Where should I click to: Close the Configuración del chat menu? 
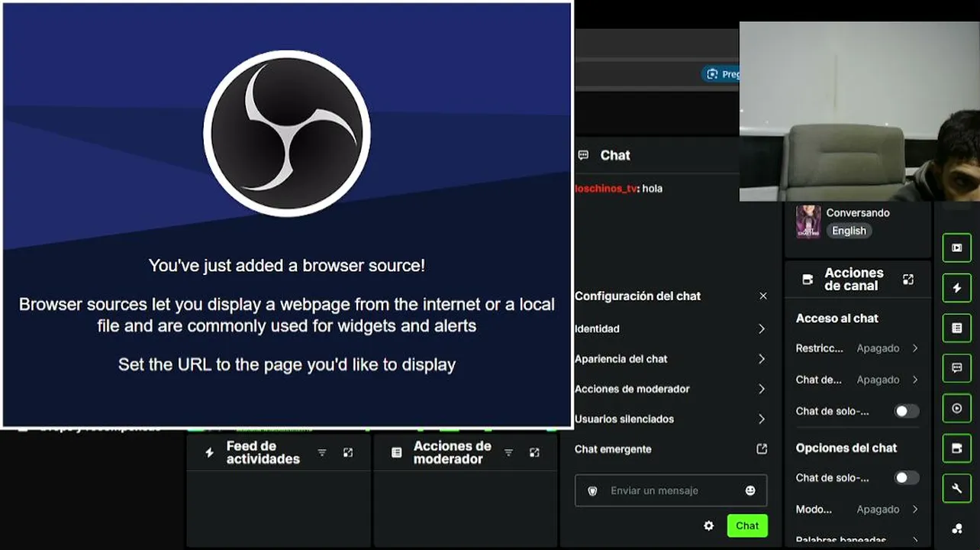[x=763, y=296]
